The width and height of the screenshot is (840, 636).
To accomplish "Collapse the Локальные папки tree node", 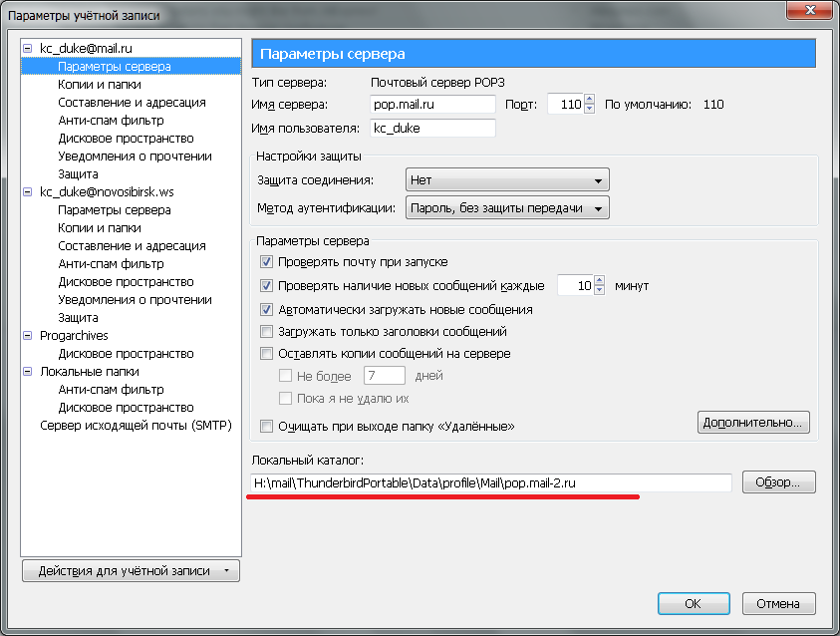I will click(29, 372).
